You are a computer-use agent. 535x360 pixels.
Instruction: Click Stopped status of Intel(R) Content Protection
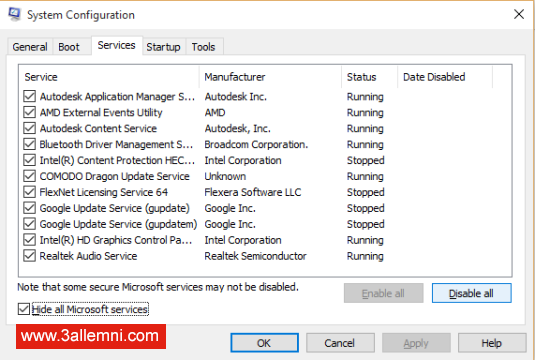[366, 160]
